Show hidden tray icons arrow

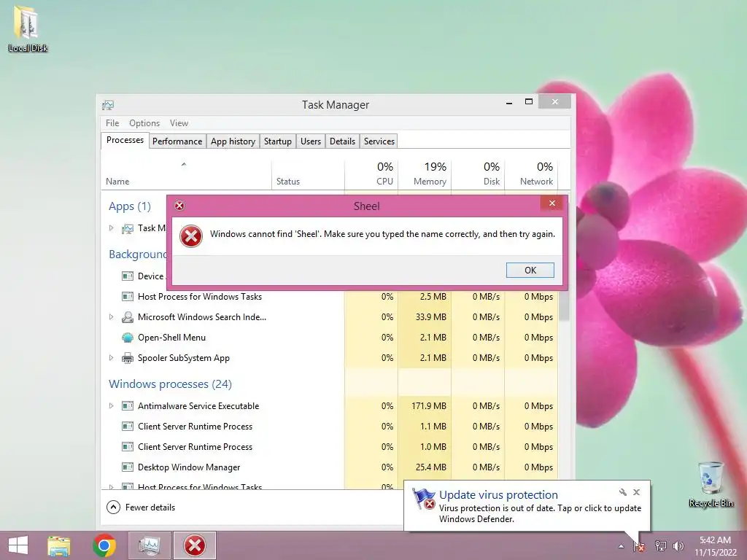(621, 546)
